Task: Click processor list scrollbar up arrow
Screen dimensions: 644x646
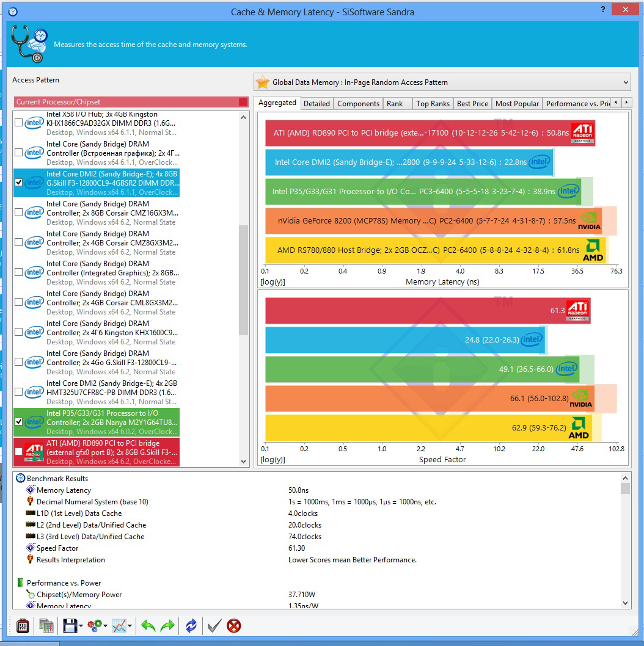Action: point(243,117)
